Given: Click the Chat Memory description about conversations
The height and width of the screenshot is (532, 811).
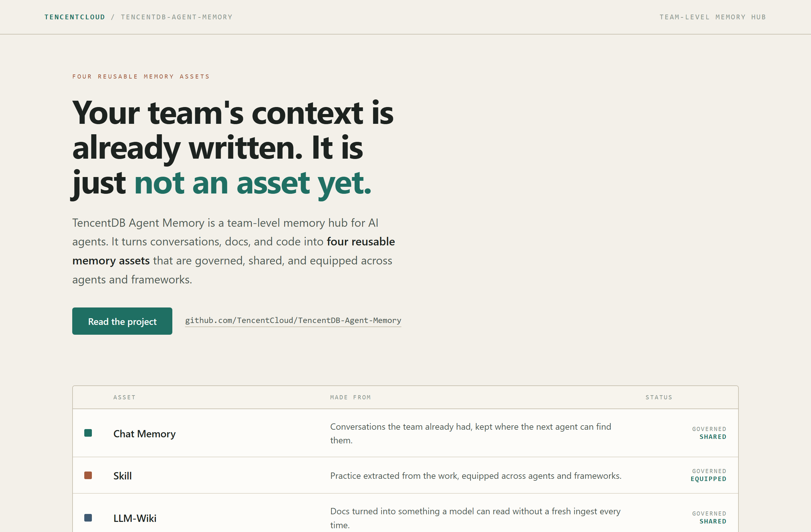Looking at the screenshot, I should (470, 433).
